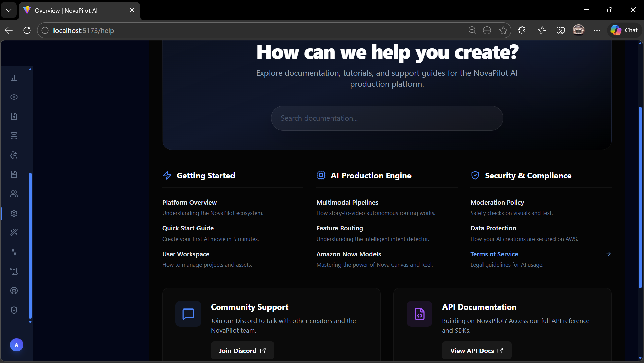Click the View API Docs button

point(477,351)
